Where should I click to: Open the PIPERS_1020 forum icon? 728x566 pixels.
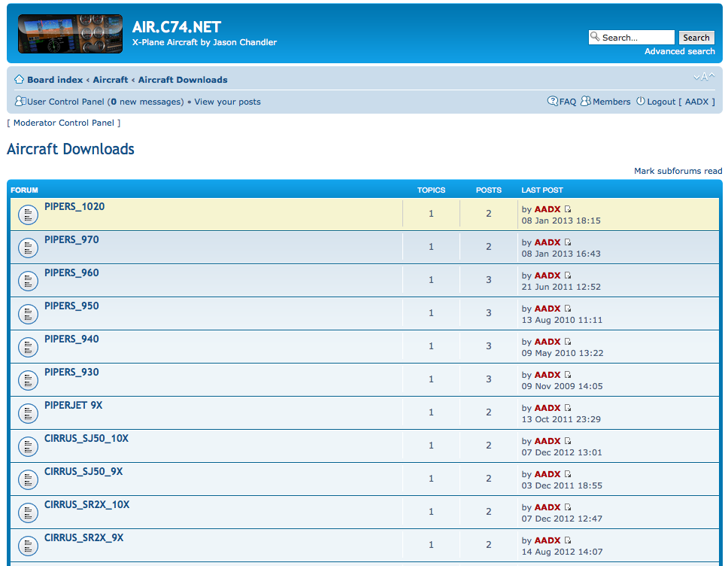[28, 215]
